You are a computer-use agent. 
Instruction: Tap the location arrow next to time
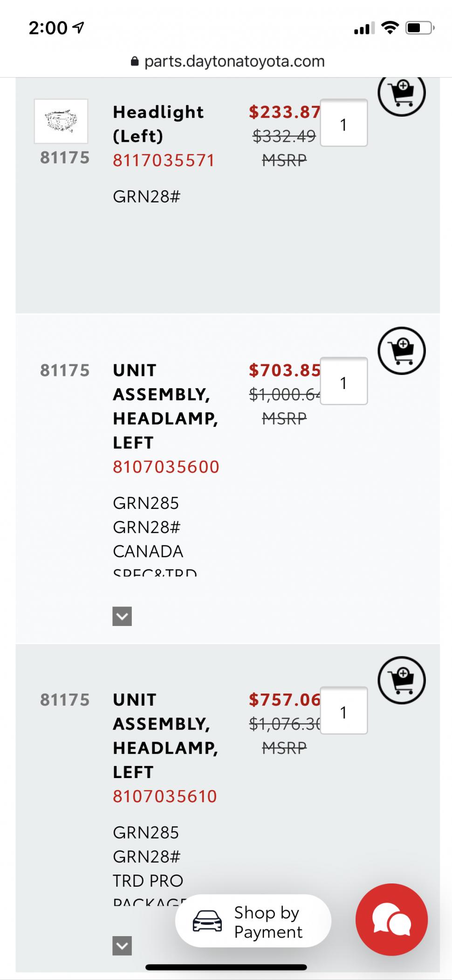tap(79, 28)
